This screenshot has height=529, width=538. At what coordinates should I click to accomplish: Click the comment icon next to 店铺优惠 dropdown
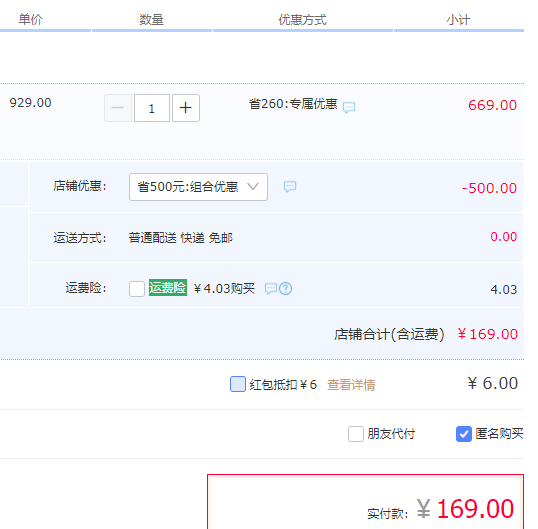(290, 187)
